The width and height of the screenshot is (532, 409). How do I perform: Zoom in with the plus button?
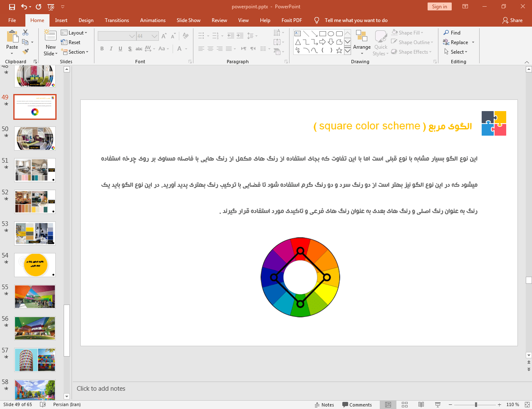pyautogui.click(x=499, y=404)
